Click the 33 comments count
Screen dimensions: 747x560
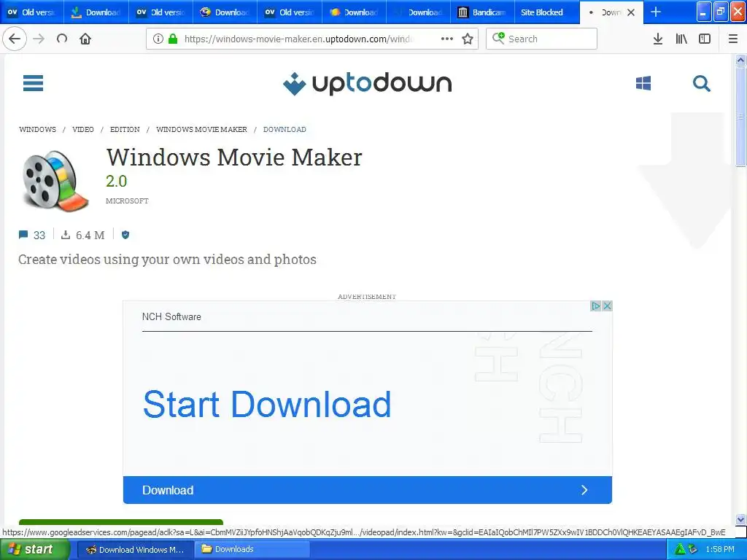tap(39, 236)
